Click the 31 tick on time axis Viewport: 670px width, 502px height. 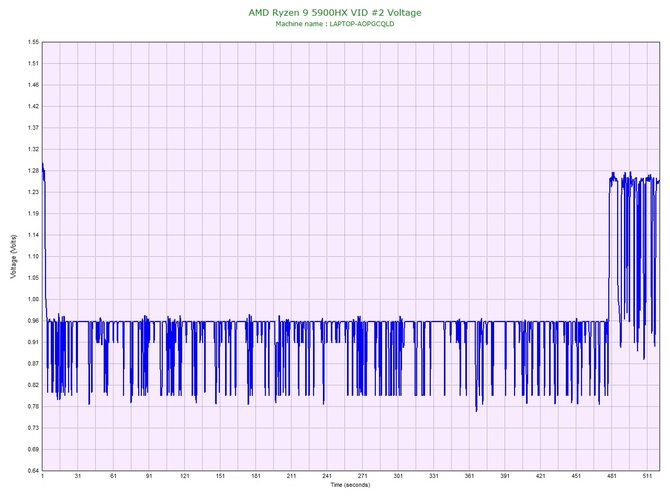(x=78, y=476)
